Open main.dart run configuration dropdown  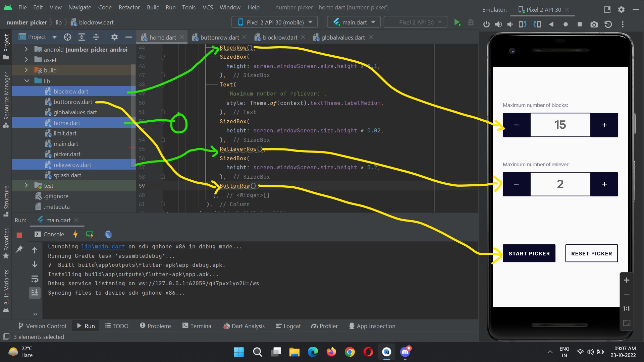tap(354, 22)
